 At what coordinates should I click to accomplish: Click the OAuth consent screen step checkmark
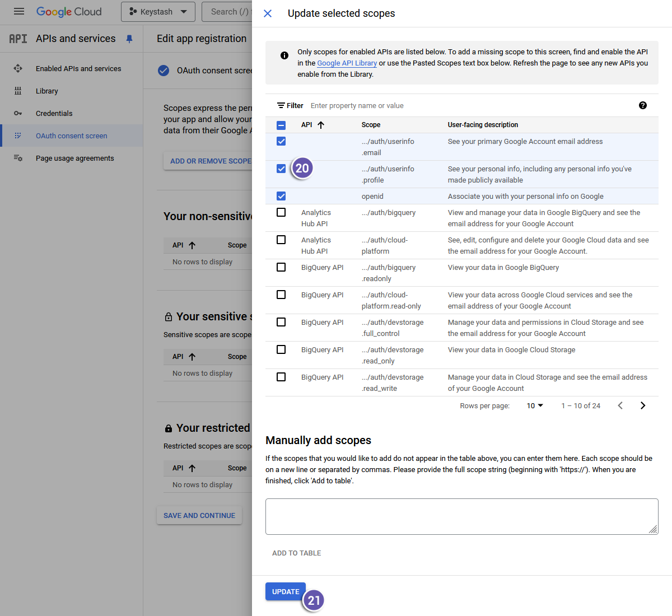point(164,71)
